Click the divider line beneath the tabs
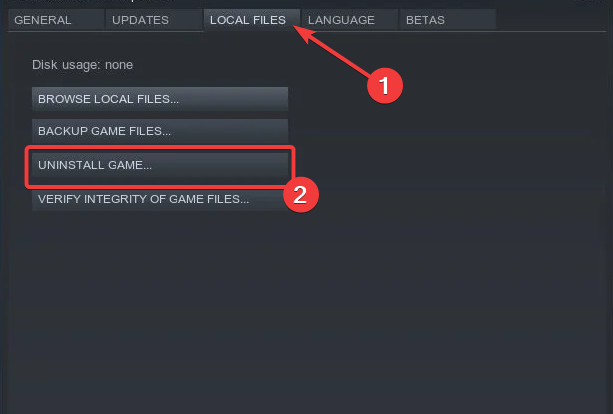The width and height of the screenshot is (613, 414). [x=306, y=32]
